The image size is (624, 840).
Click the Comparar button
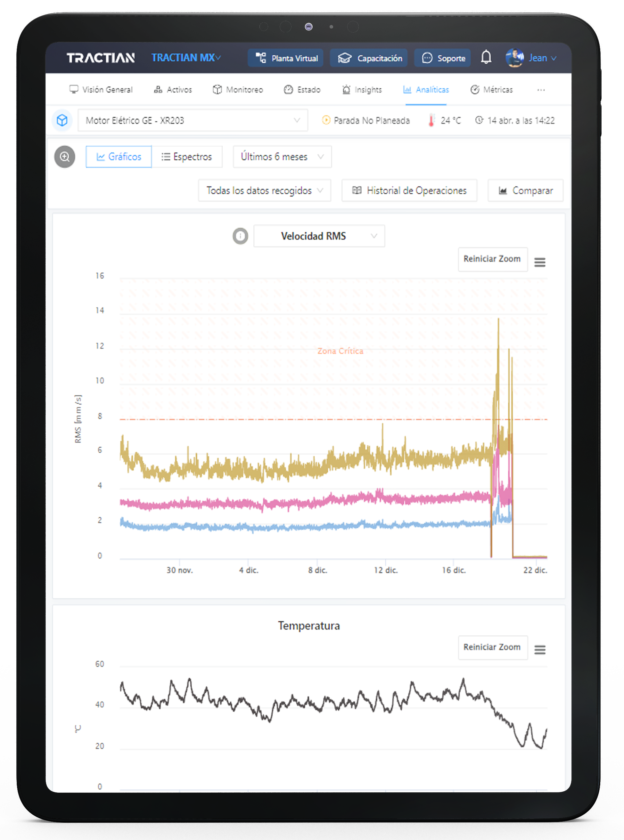pyautogui.click(x=525, y=191)
